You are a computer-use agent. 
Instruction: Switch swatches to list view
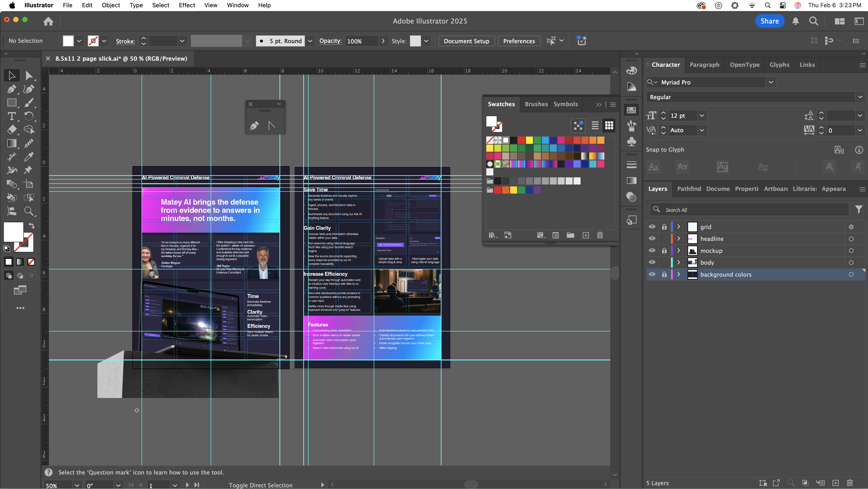coord(595,125)
